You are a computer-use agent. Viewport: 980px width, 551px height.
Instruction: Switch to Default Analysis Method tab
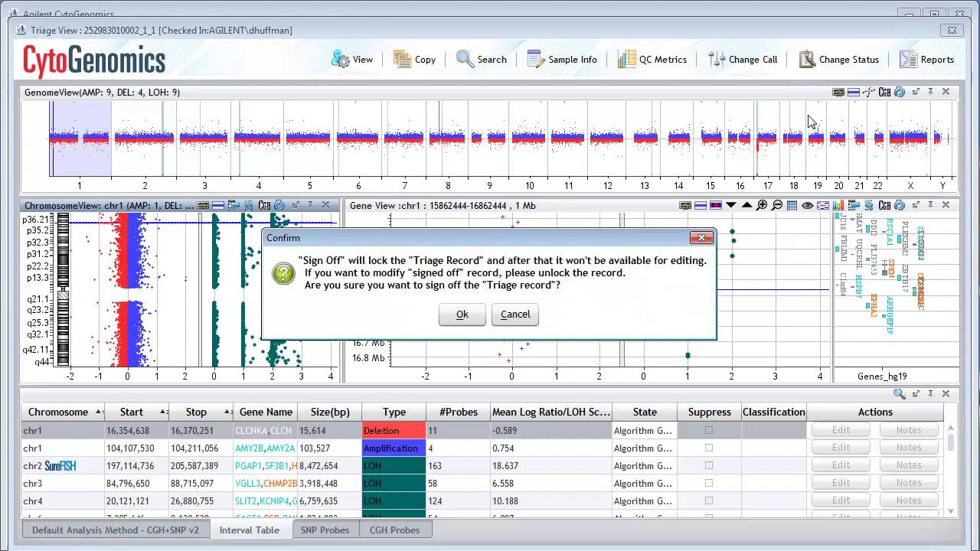click(x=116, y=530)
